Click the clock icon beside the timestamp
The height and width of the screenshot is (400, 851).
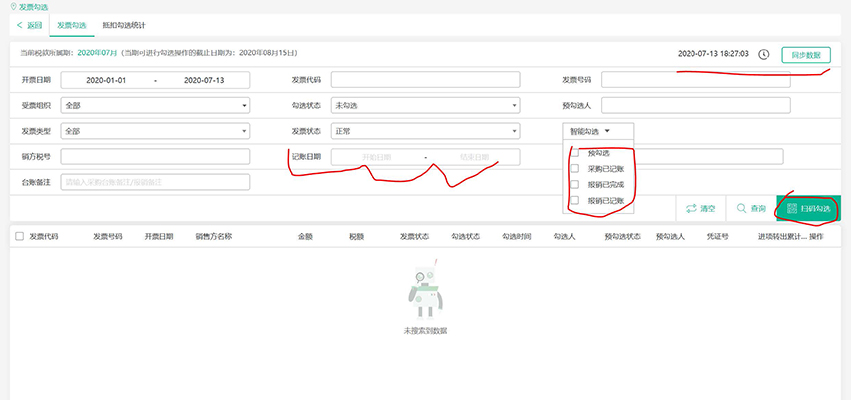tap(764, 54)
